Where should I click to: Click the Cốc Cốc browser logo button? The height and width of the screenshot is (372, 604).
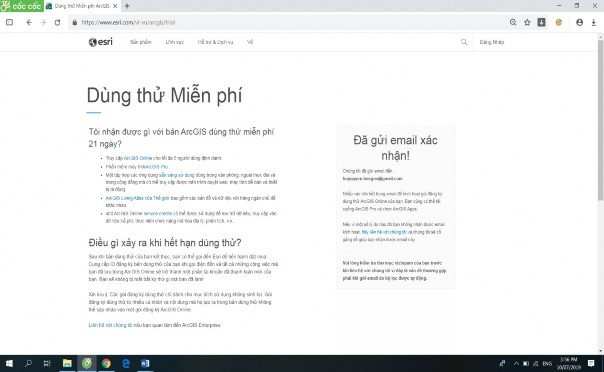pyautogui.click(x=22, y=6)
